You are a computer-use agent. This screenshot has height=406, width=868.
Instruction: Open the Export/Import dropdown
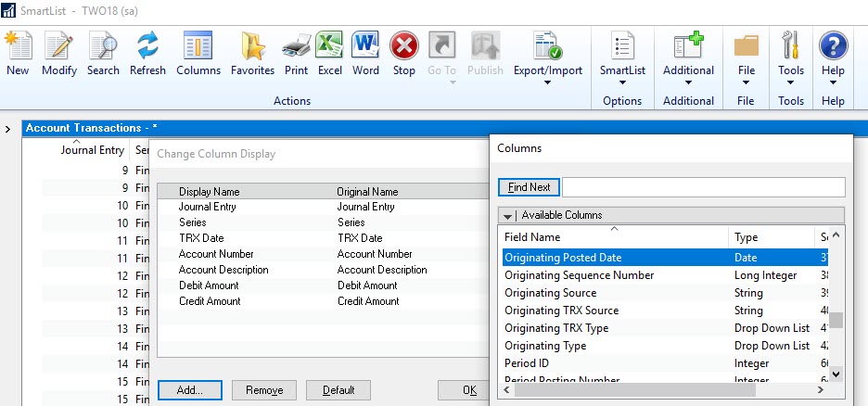pyautogui.click(x=548, y=54)
